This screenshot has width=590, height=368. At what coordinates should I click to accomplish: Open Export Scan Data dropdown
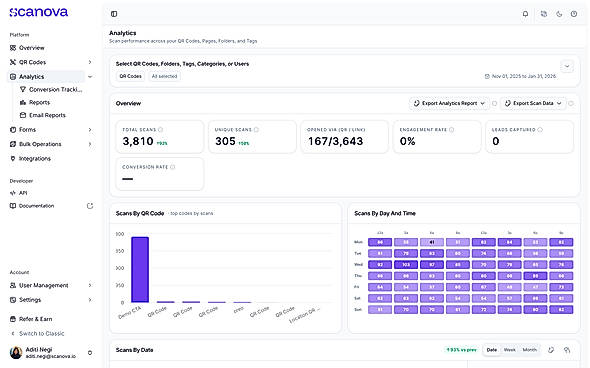click(x=533, y=103)
